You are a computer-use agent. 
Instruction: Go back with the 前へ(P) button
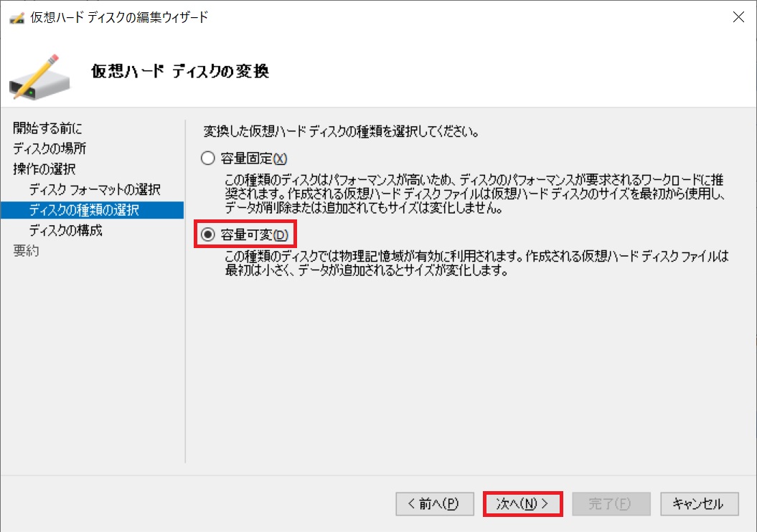(435, 504)
